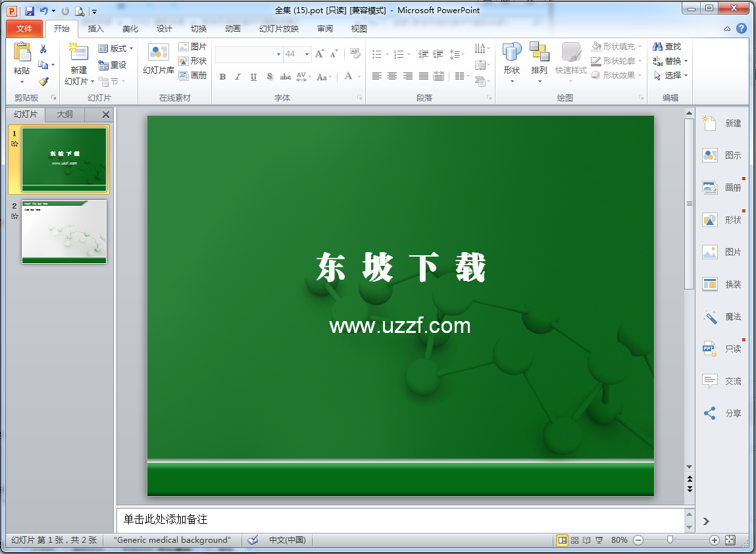Click the Arrange (排列) icon

(x=539, y=51)
